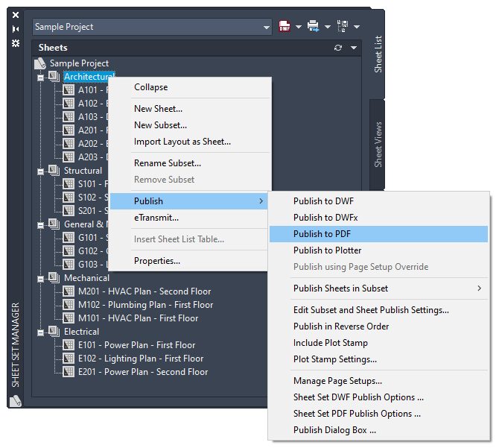Click the Sheet Selections icon
This screenshot has width=499, height=448.
pos(343,26)
